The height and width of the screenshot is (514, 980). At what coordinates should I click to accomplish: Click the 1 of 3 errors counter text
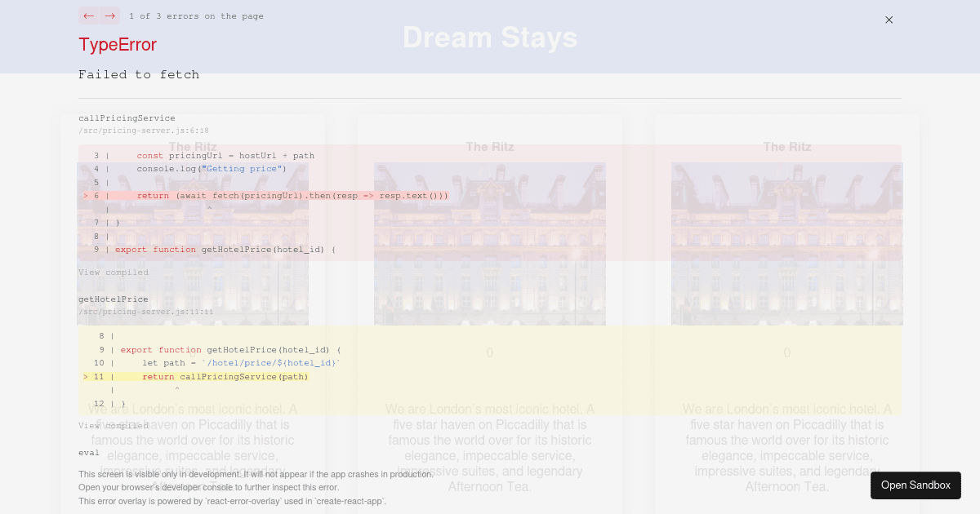point(196,16)
